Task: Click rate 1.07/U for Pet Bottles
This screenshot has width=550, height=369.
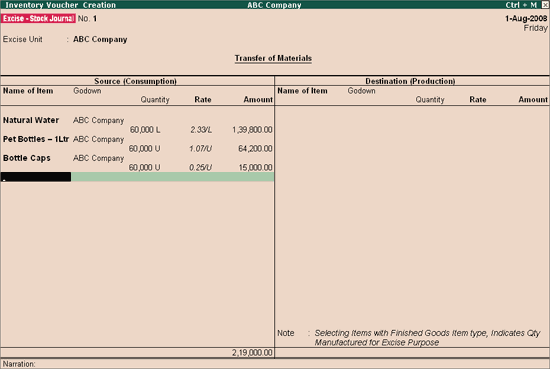Action: [200, 149]
